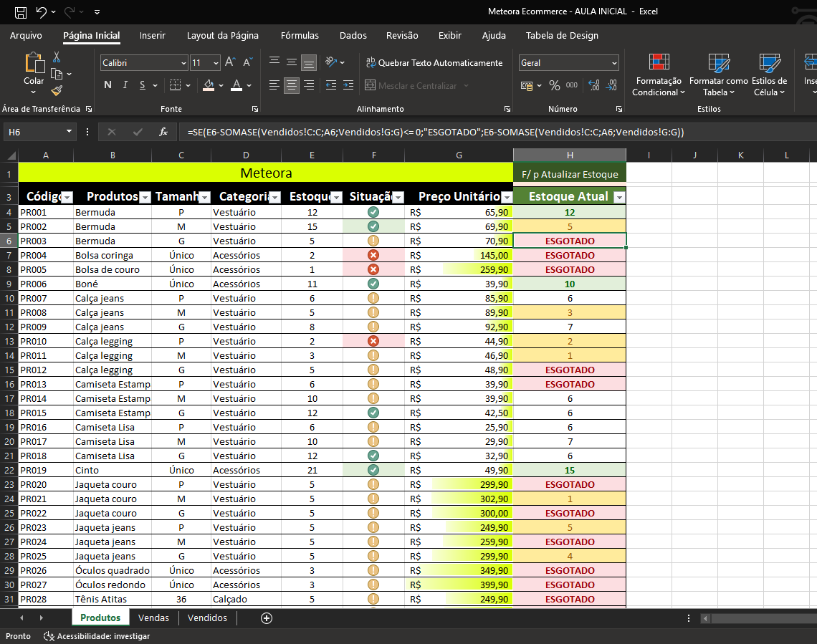Open Tabela de Design tab

[562, 35]
